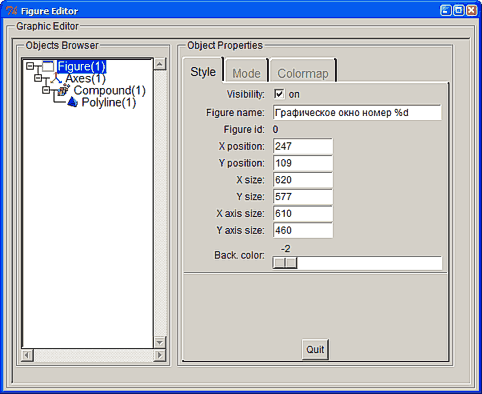Click the Back. color value -2
This screenshot has height=394, width=482.
[x=285, y=249]
